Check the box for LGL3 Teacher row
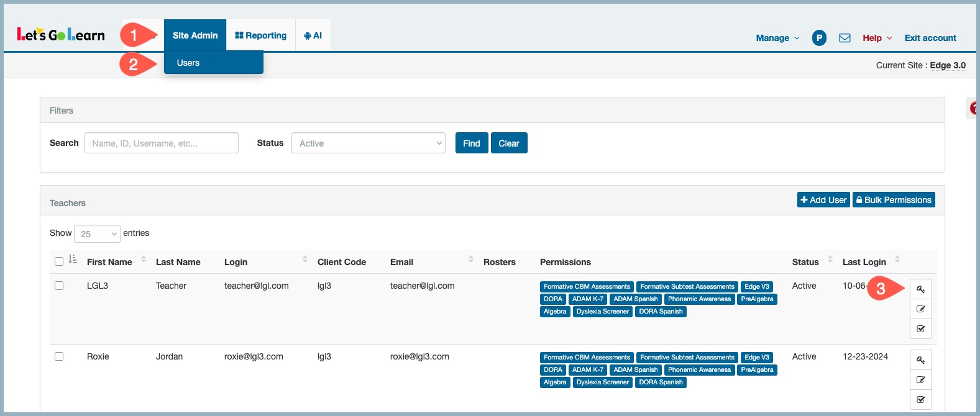The image size is (980, 416). (x=59, y=286)
